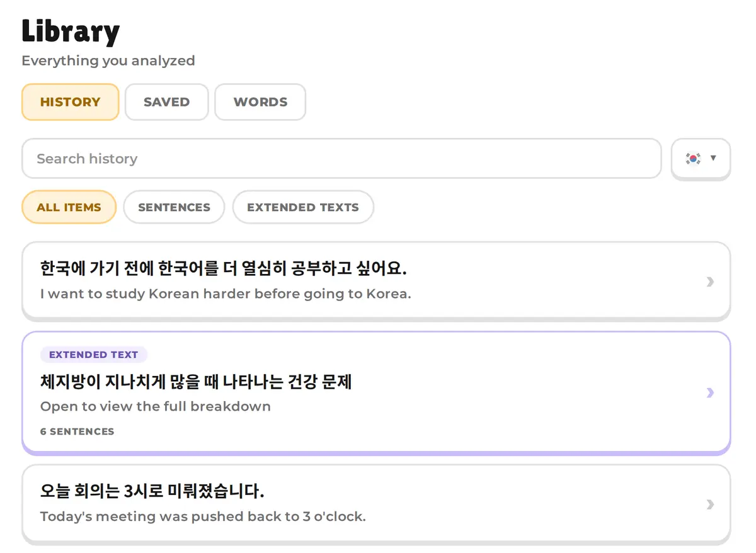Viewport: 756px width, 553px height.
Task: Click 'Open to view the full breakdown'
Action: pos(156,406)
